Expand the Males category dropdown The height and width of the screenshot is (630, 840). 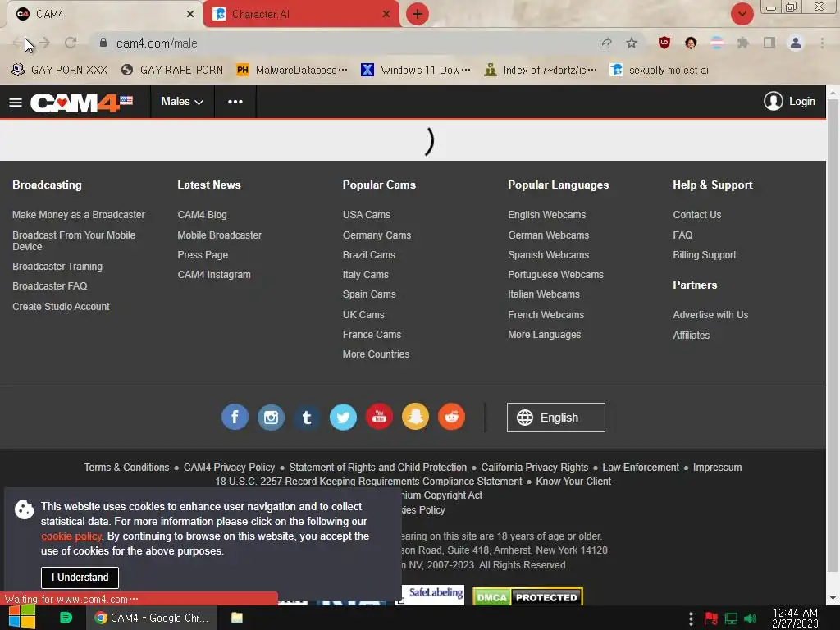182,102
